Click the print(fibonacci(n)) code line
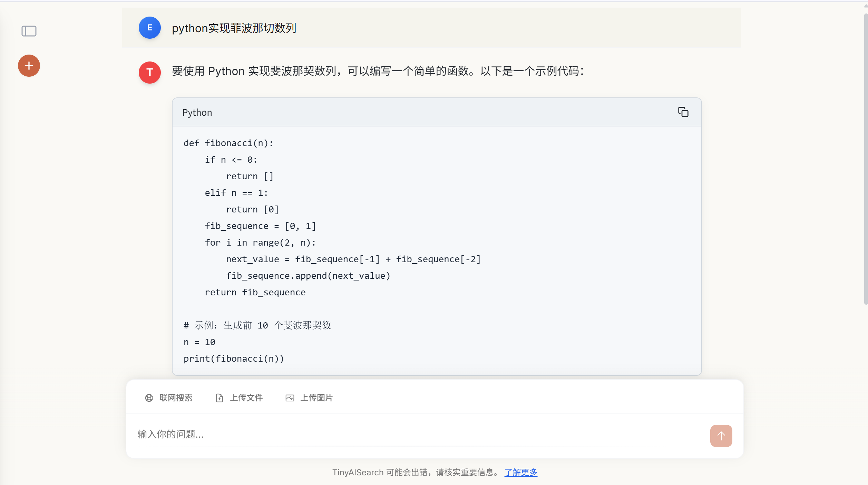 click(234, 359)
